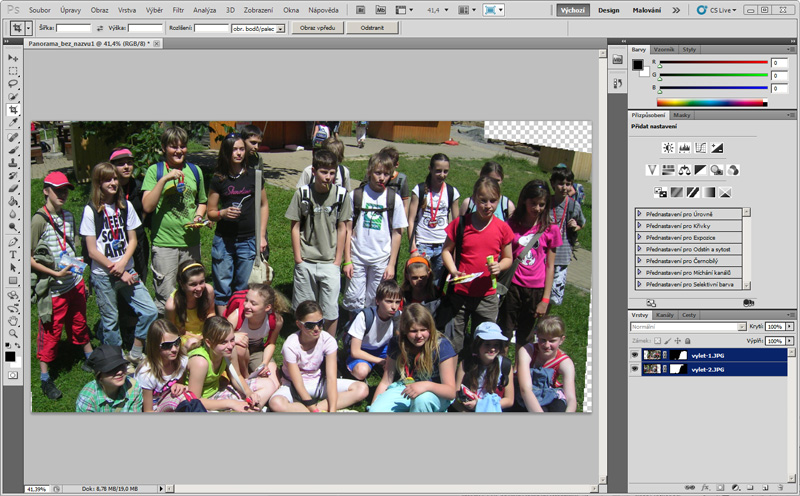The width and height of the screenshot is (800, 496).
Task: Select the Dodge tool
Action: tap(13, 227)
